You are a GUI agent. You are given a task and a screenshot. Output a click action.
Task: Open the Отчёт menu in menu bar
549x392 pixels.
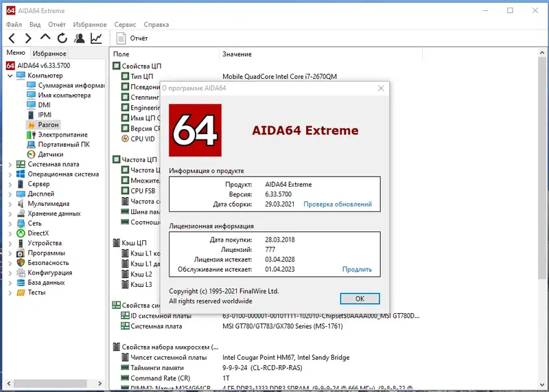click(57, 25)
